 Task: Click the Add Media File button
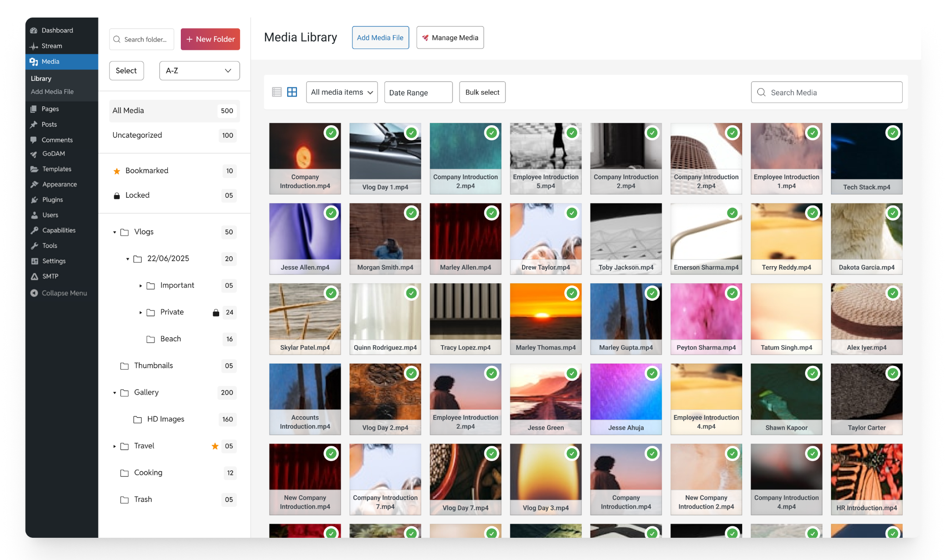(x=380, y=37)
